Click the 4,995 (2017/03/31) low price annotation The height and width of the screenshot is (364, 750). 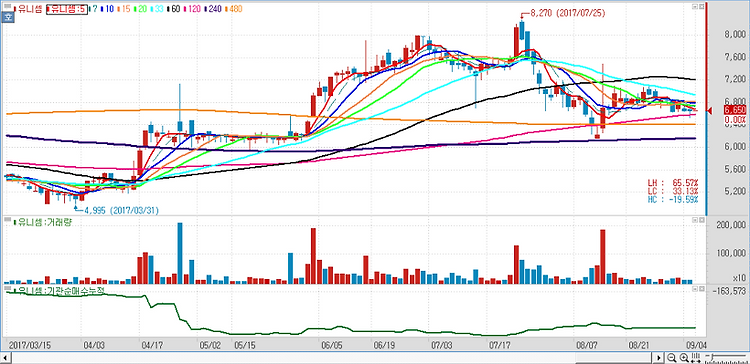pos(121,210)
